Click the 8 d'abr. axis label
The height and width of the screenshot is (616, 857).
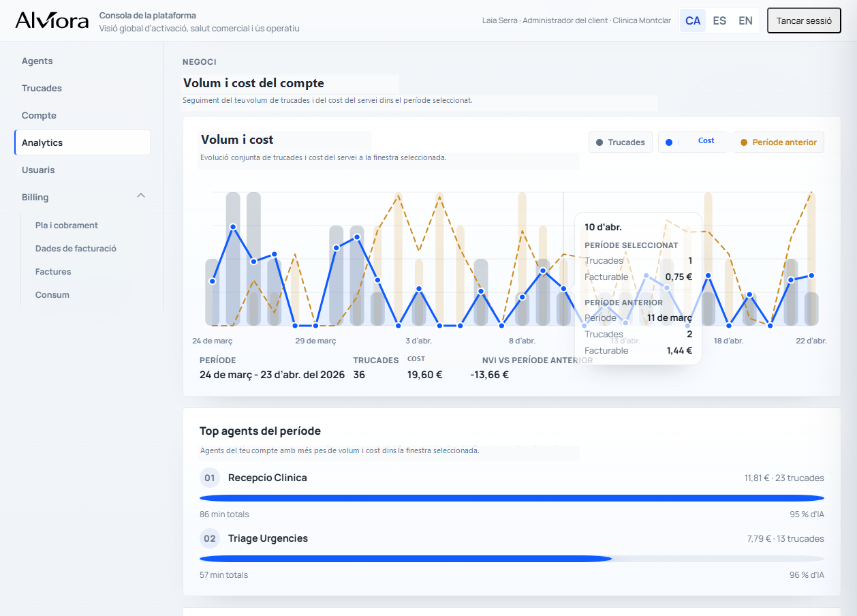tap(522, 341)
